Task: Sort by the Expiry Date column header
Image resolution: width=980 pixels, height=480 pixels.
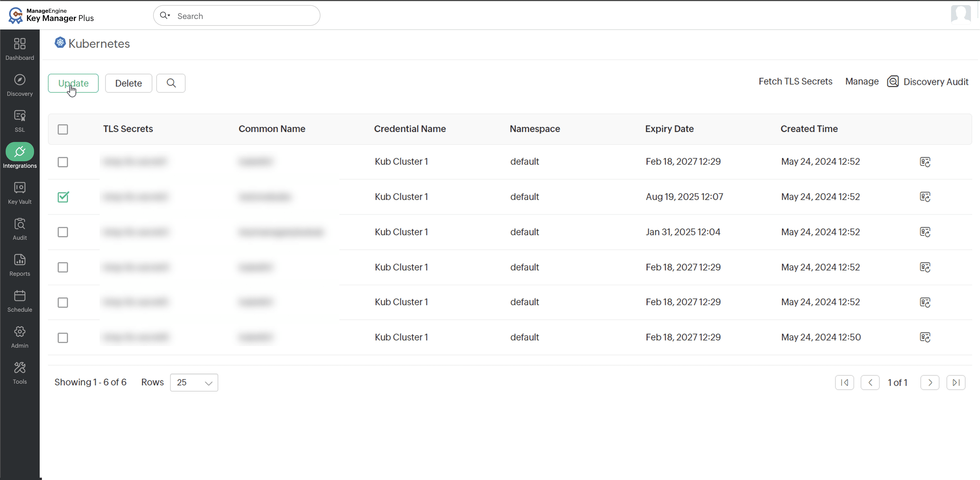Action: [669, 129]
